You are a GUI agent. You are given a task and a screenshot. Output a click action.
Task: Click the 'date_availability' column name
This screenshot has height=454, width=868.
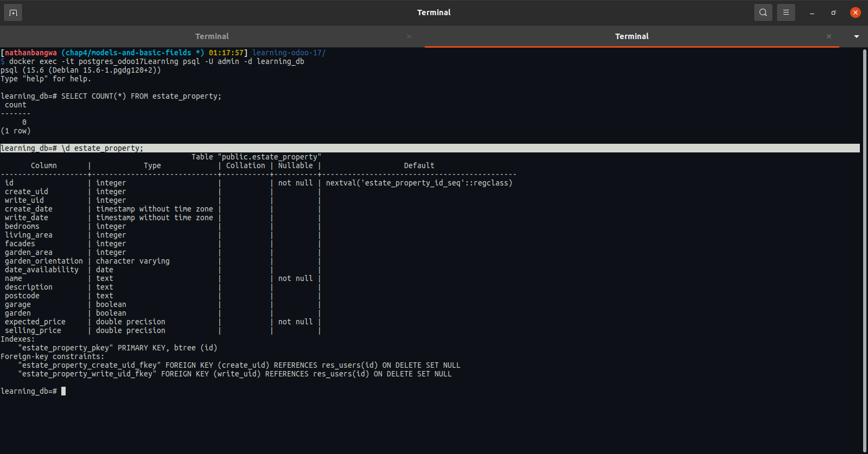[x=42, y=270]
